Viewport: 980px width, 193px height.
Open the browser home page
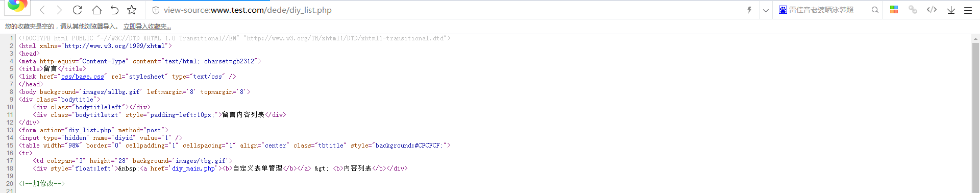point(96,10)
